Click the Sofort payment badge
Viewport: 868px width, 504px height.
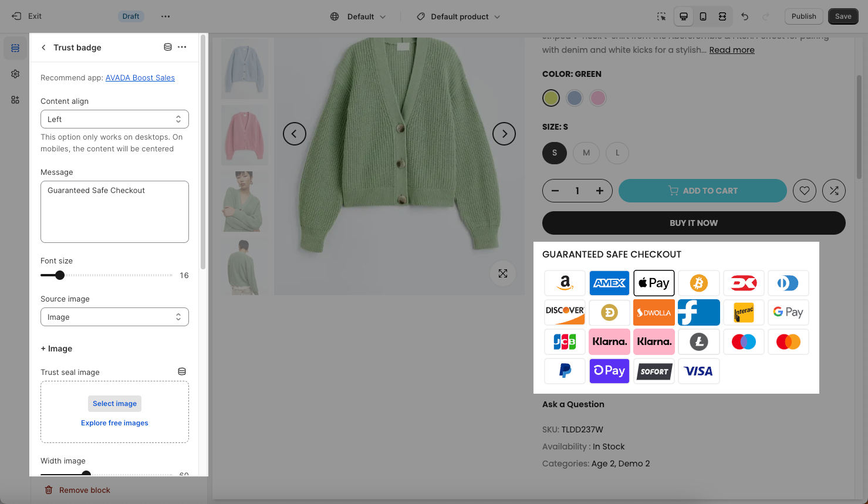coord(654,371)
